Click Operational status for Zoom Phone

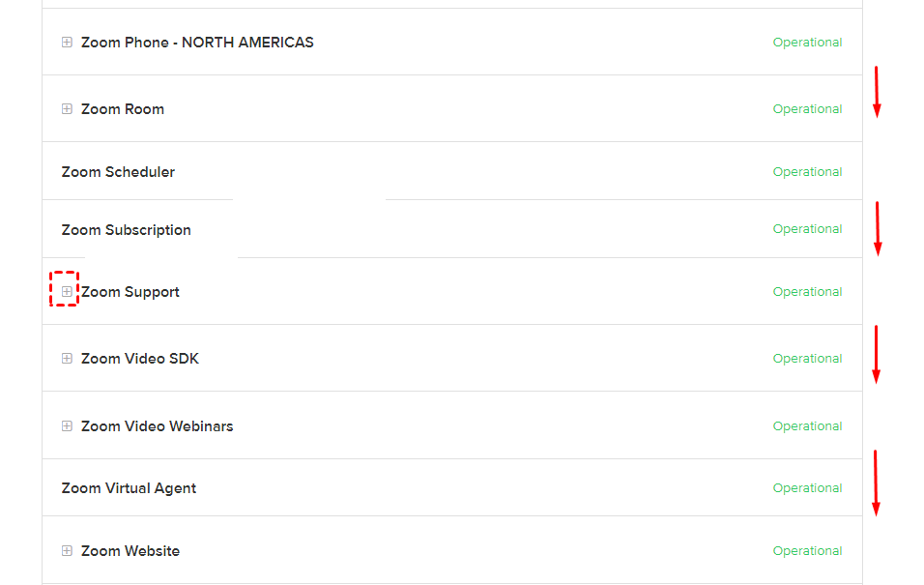click(807, 43)
